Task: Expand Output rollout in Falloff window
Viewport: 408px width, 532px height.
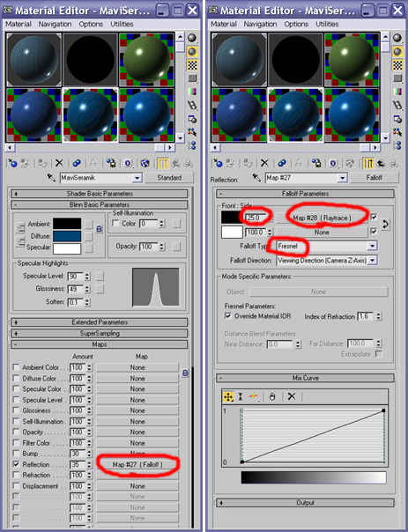Action: pos(305,503)
